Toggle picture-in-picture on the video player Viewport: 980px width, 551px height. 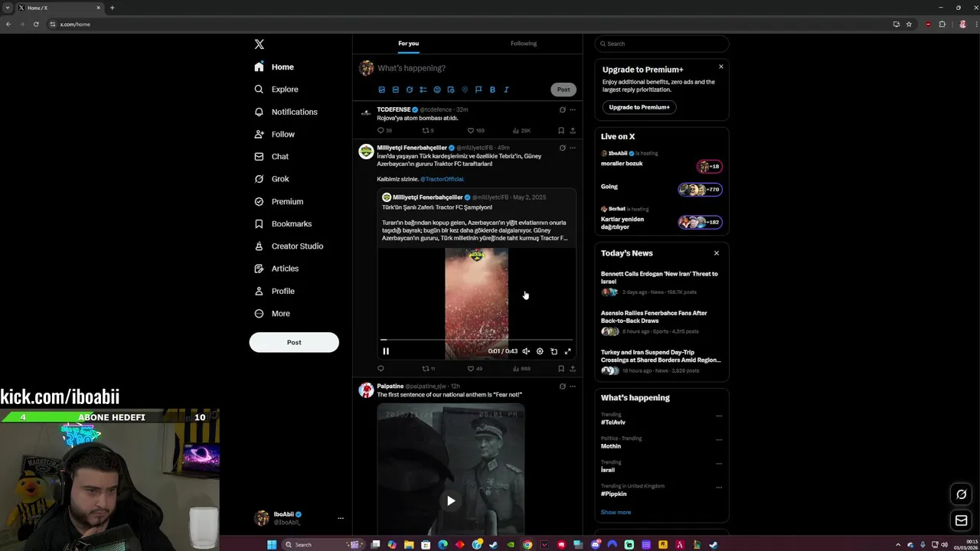(x=554, y=351)
